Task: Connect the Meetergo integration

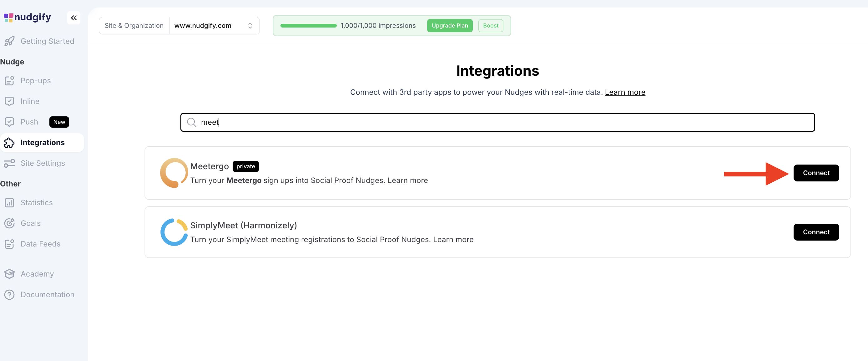Action: pyautogui.click(x=816, y=173)
